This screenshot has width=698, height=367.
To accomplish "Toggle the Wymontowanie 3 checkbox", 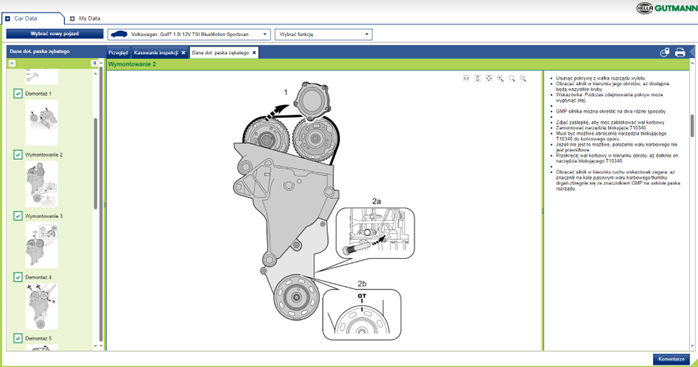I will point(18,216).
